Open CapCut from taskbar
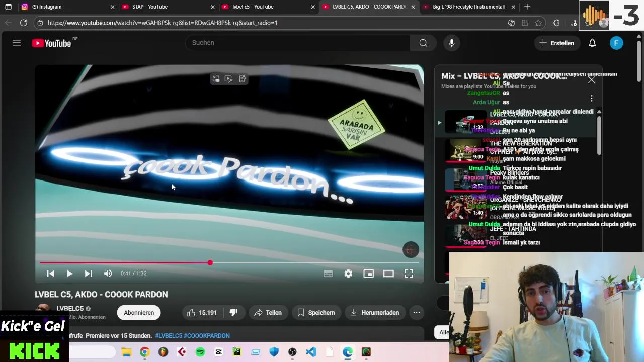644x362 pixels. (218, 352)
